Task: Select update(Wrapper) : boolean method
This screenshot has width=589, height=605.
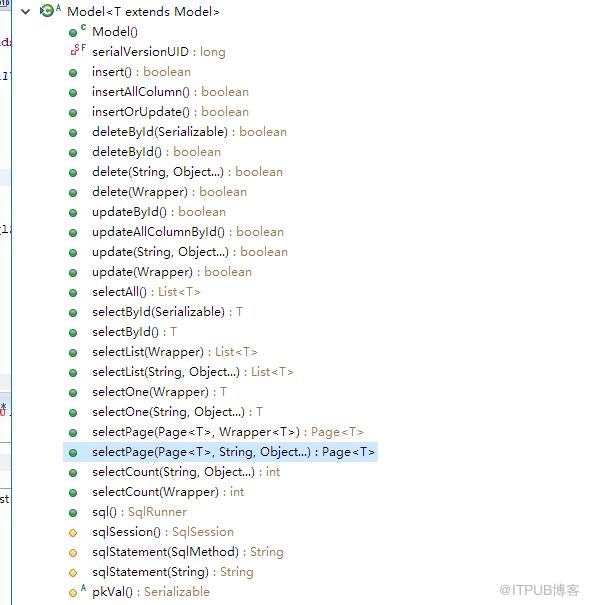Action: pyautogui.click(x=172, y=272)
